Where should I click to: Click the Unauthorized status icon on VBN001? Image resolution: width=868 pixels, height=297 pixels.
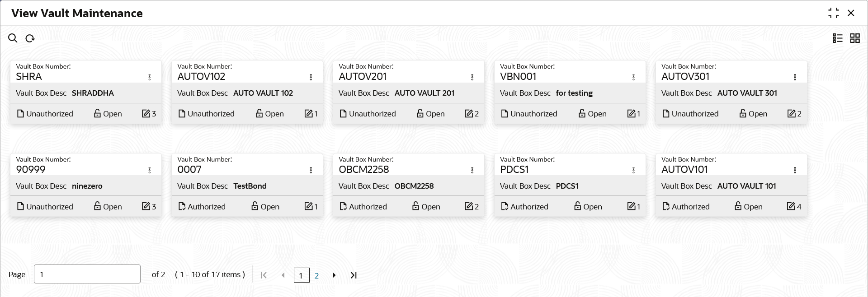pos(505,114)
